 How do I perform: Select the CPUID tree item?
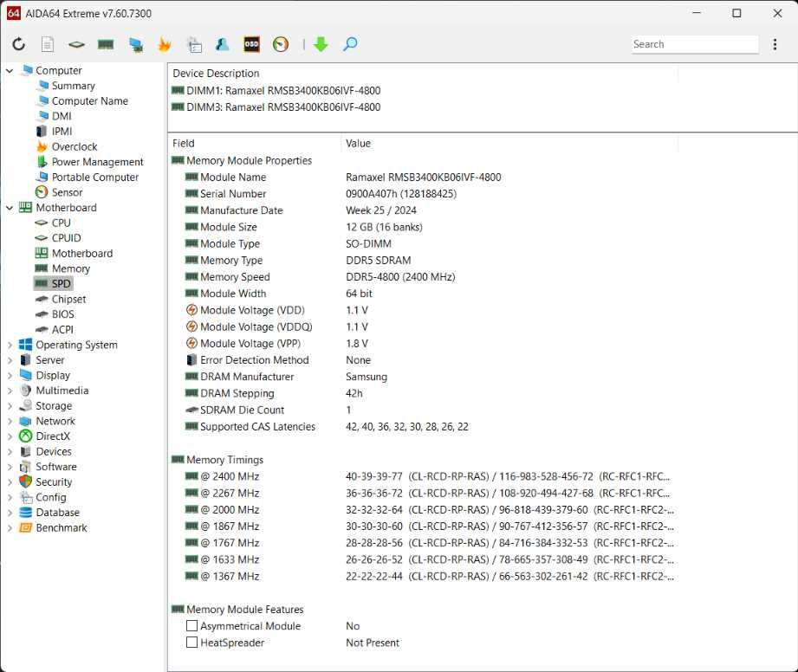[x=66, y=239]
